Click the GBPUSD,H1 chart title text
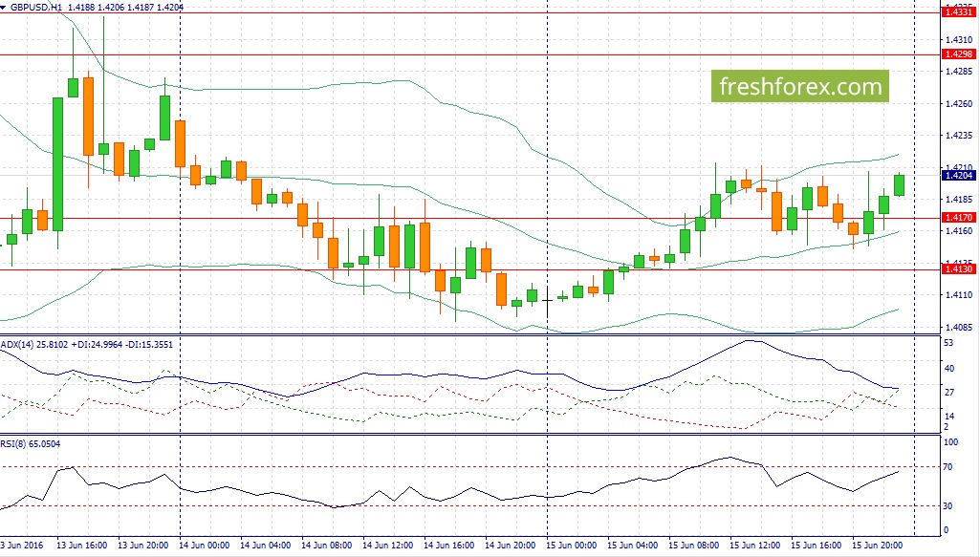Viewport: 980px width, 557px height. coord(36,8)
